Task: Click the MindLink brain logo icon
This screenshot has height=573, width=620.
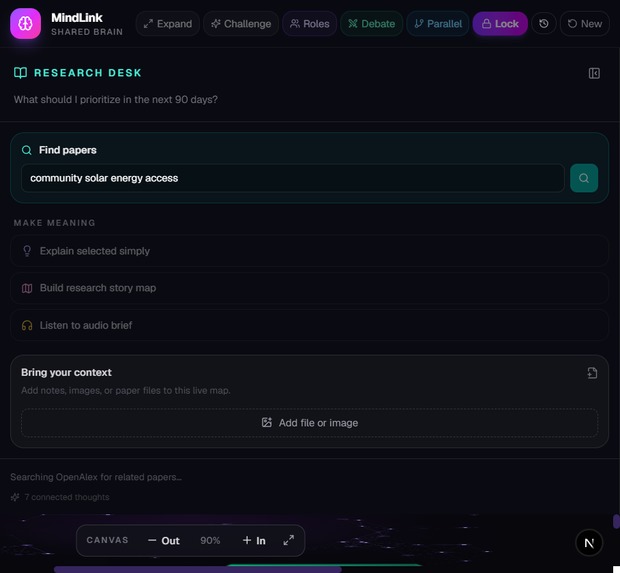Action: (x=25, y=24)
